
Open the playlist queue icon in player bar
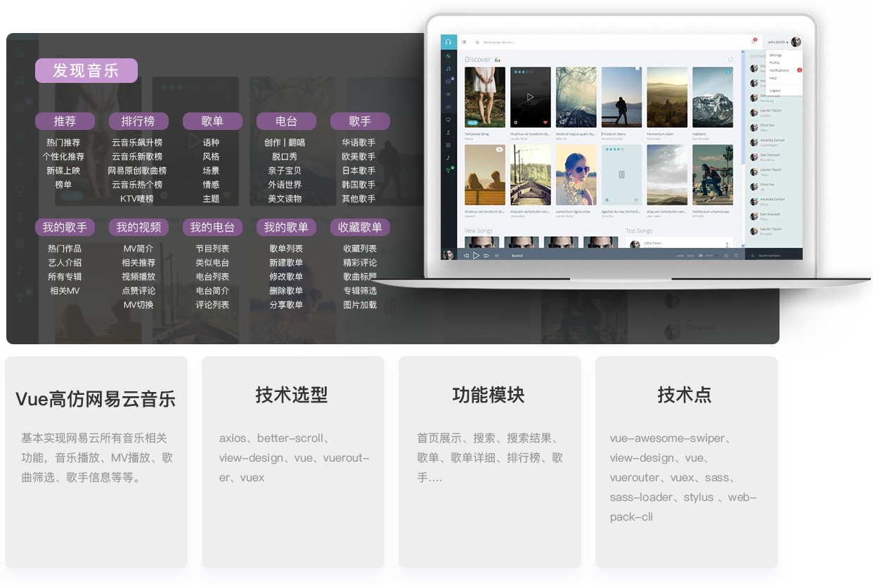(497, 256)
